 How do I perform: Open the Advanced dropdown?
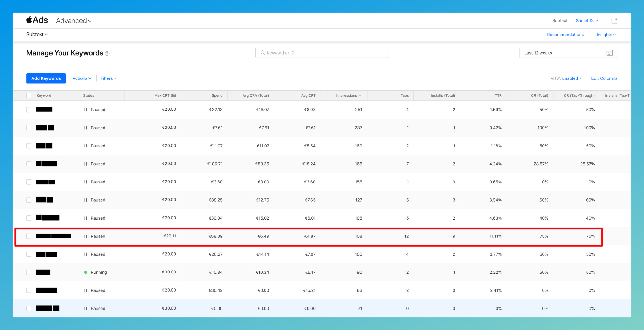click(x=74, y=21)
